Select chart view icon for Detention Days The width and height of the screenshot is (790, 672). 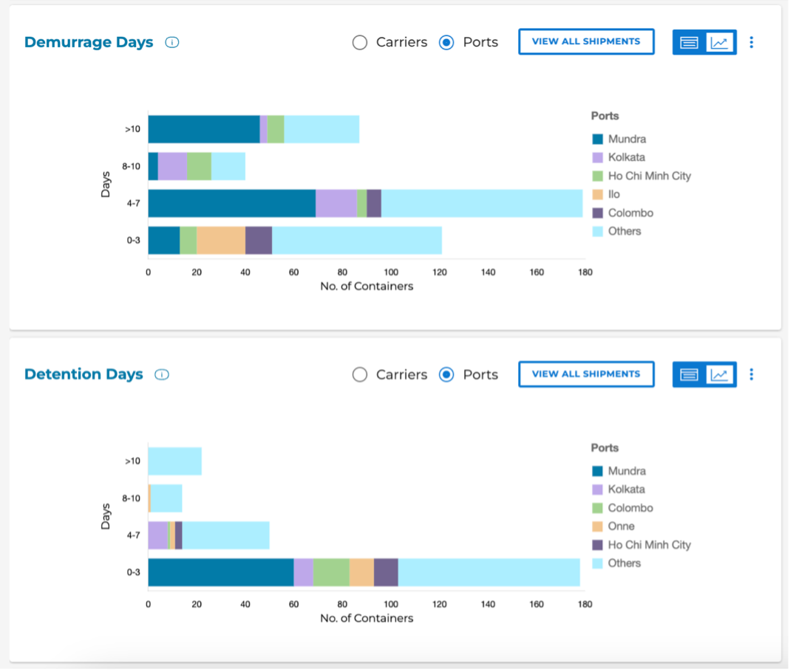[719, 374]
